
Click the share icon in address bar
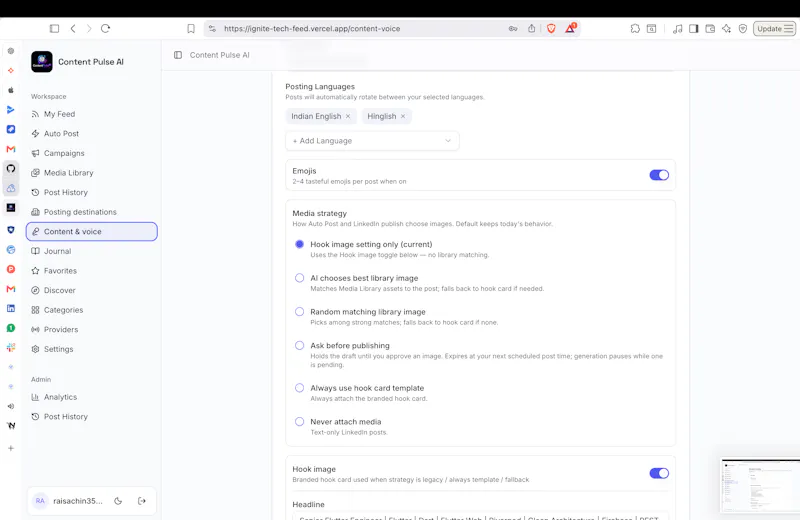pyautogui.click(x=532, y=29)
